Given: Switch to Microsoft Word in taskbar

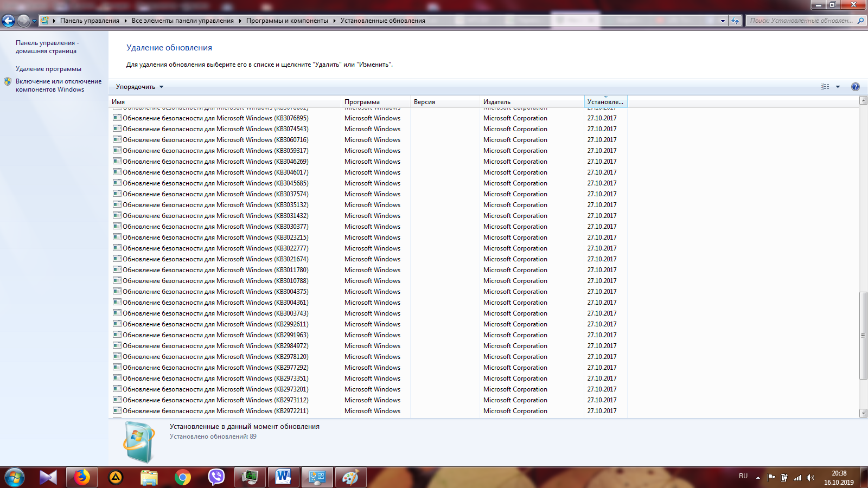Looking at the screenshot, I should pos(283,477).
